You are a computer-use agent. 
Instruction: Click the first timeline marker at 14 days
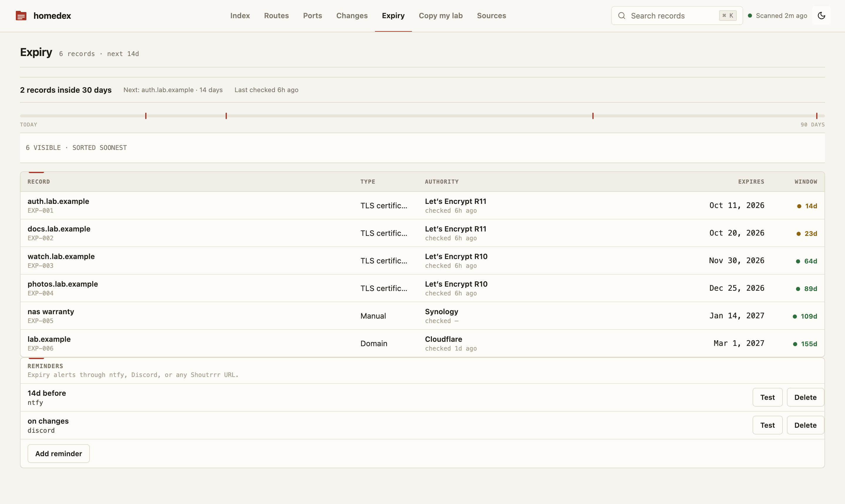(146, 116)
